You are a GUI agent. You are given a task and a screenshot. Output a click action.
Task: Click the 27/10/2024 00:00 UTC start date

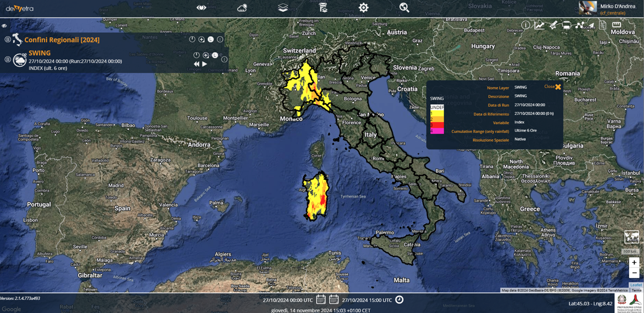pos(288,300)
